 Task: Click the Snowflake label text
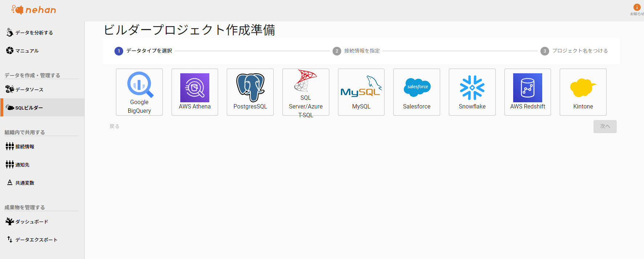[472, 106]
